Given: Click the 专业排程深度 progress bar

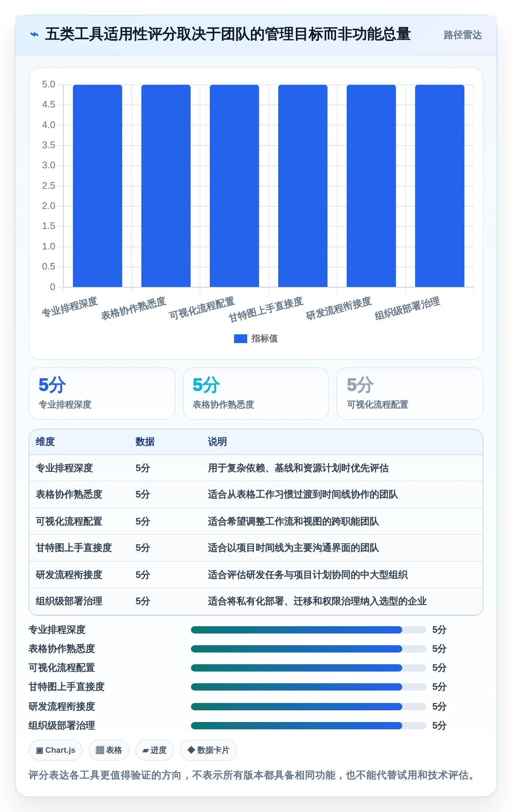Looking at the screenshot, I should pos(308,630).
